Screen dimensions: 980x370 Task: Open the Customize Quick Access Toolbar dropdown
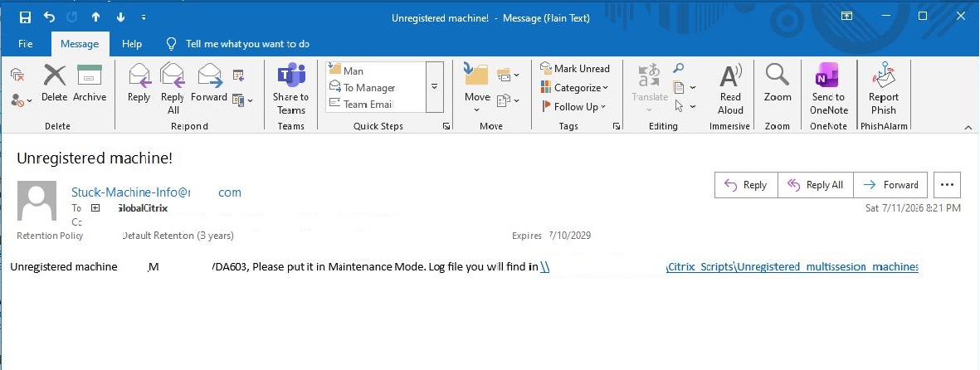coord(144,17)
